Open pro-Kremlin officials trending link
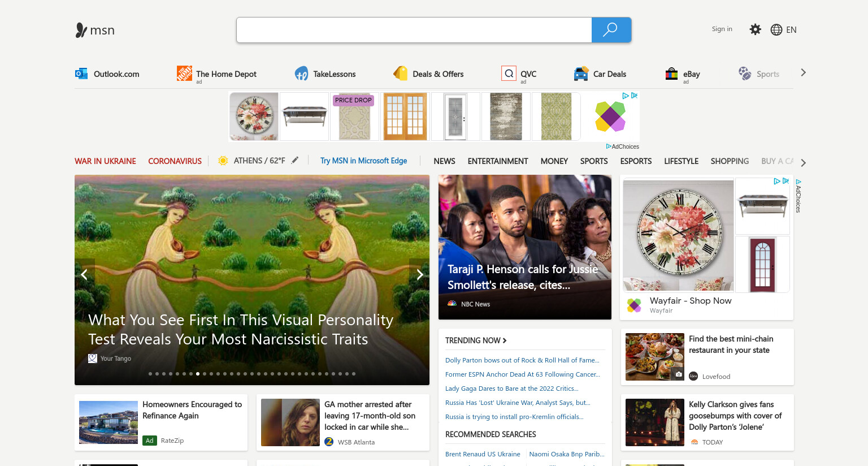The height and width of the screenshot is (466, 868). click(x=514, y=417)
